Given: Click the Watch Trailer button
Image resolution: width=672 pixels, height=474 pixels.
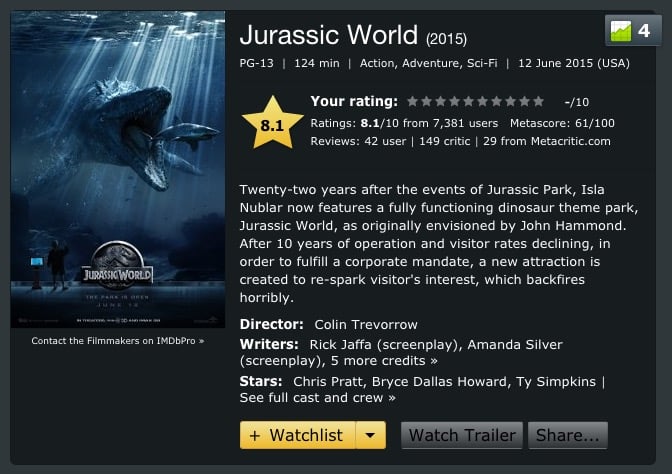Looking at the screenshot, I should click(462, 435).
